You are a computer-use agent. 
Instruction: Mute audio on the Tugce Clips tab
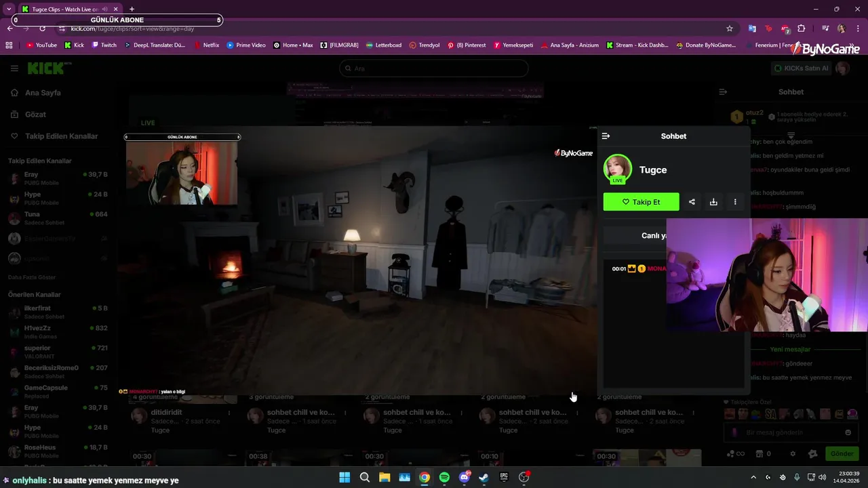coord(104,9)
